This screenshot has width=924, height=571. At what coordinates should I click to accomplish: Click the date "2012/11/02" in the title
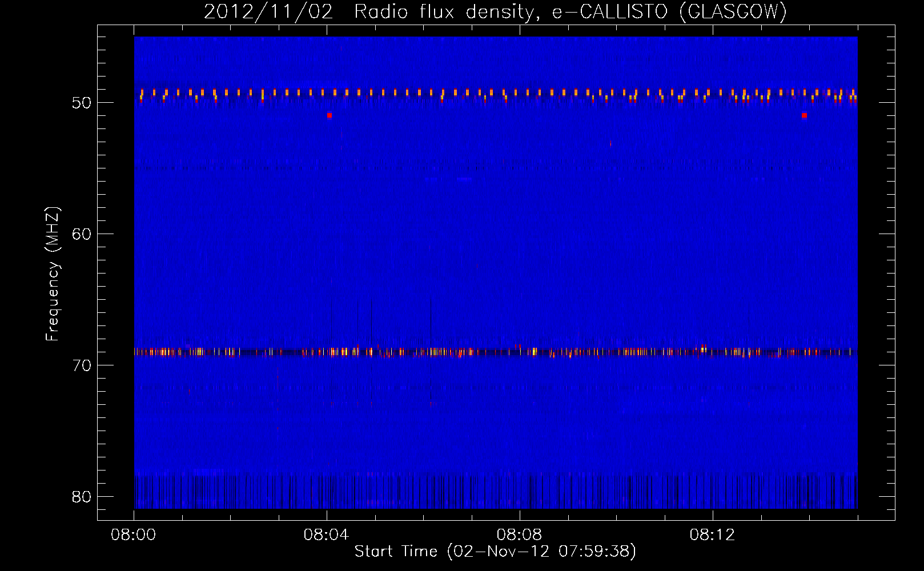click(x=268, y=12)
